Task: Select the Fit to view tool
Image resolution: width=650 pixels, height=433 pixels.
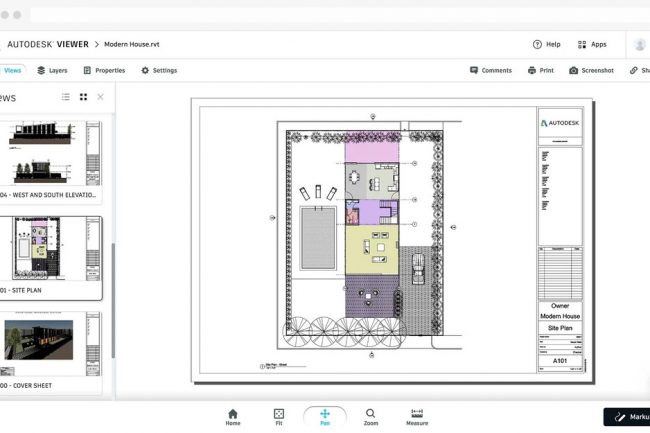Action: coord(279,416)
